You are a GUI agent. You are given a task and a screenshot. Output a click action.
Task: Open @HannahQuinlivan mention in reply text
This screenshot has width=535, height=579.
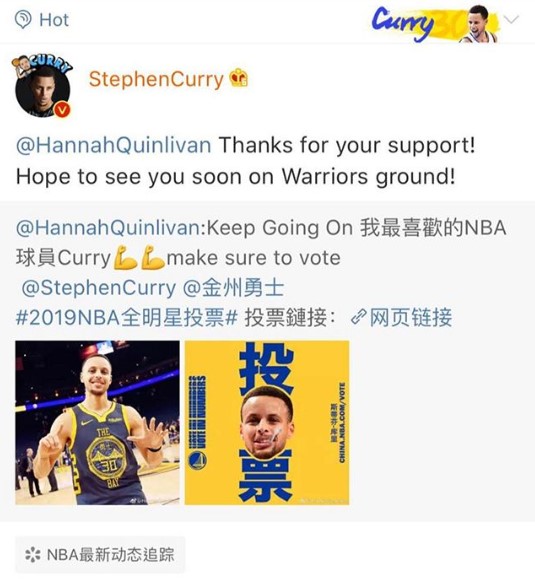(114, 145)
